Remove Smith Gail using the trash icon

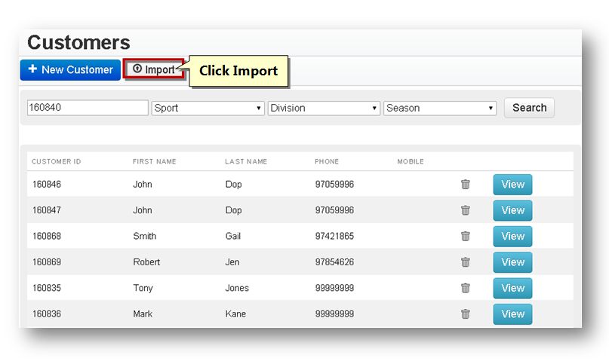pyautogui.click(x=466, y=236)
